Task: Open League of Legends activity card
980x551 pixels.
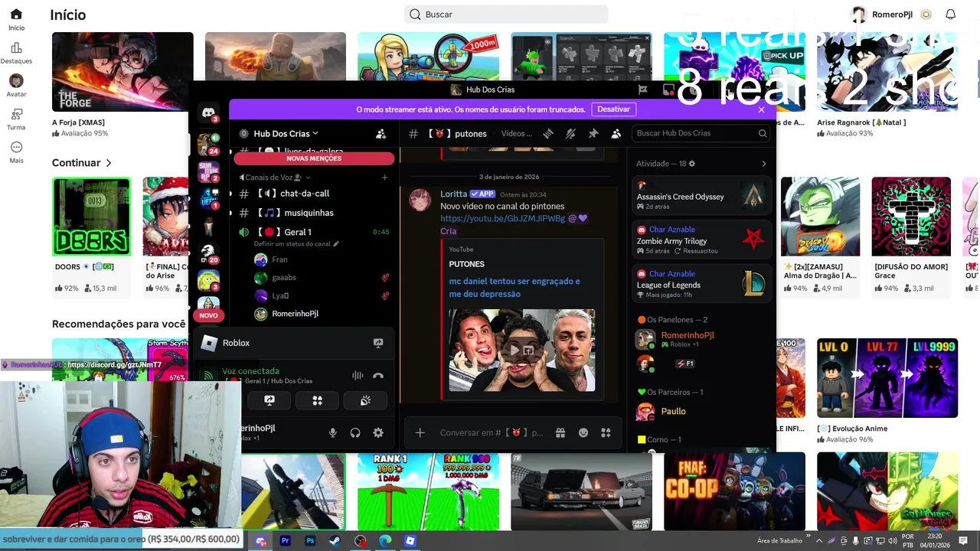Action: pos(701,284)
